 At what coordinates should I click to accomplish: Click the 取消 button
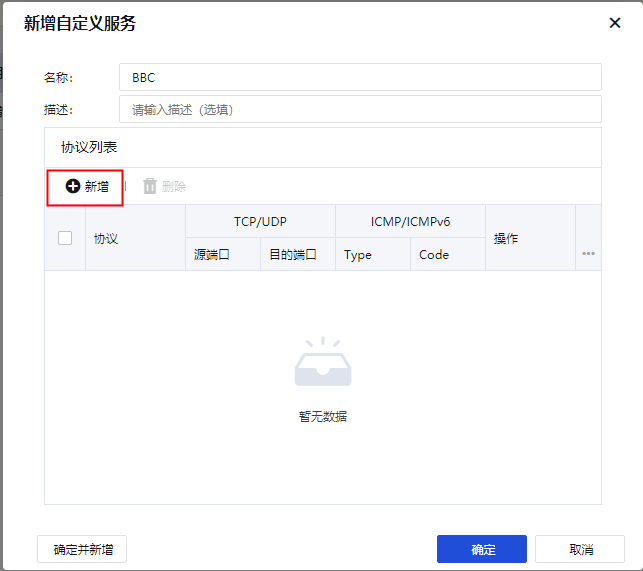point(580,549)
